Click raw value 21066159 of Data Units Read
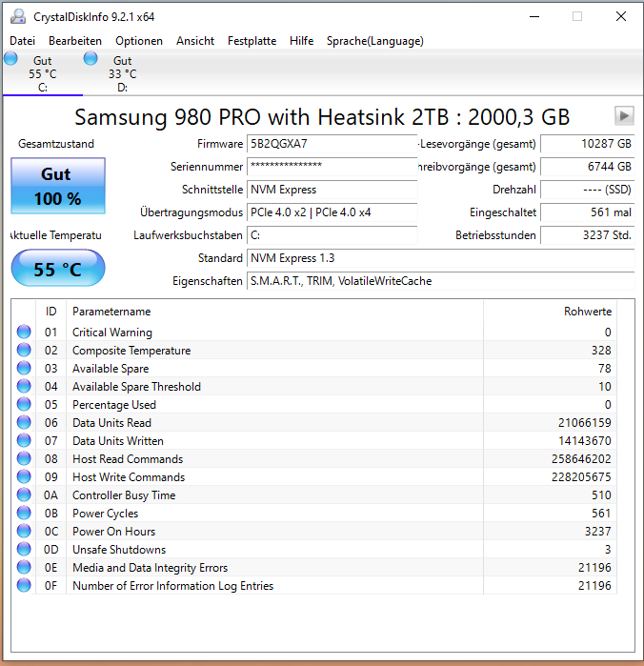Image resolution: width=644 pixels, height=666 pixels. [585, 423]
